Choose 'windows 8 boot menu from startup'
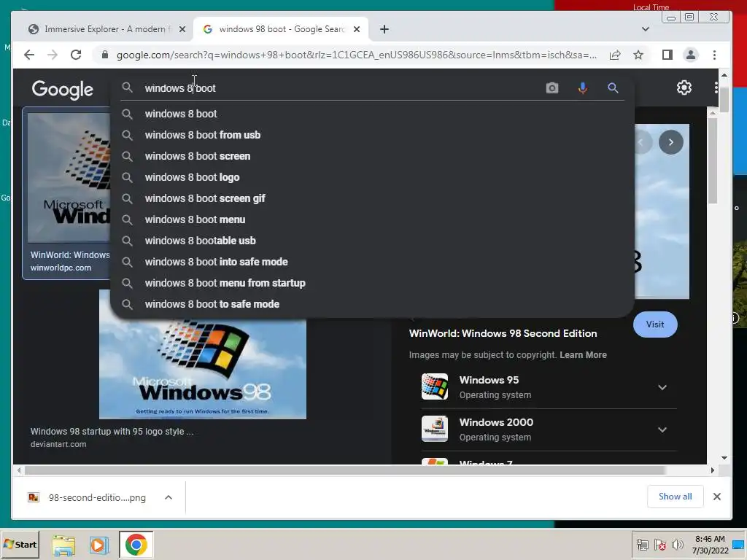 (371, 283)
